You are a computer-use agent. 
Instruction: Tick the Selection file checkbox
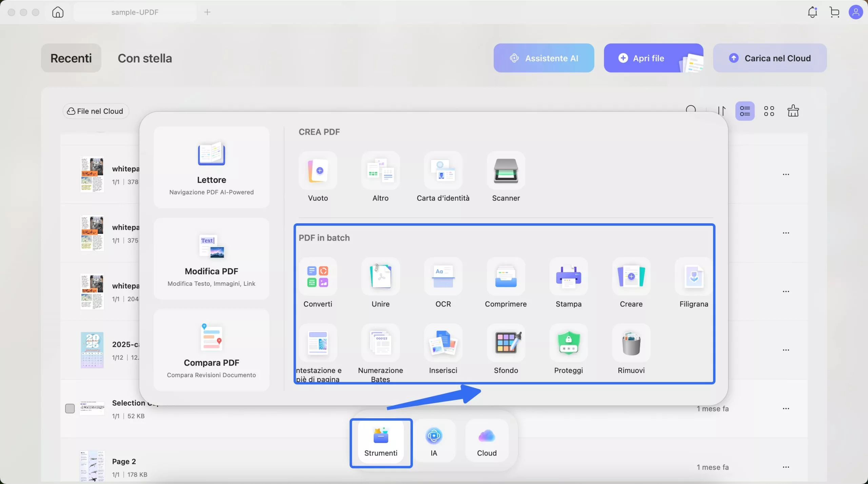(70, 408)
